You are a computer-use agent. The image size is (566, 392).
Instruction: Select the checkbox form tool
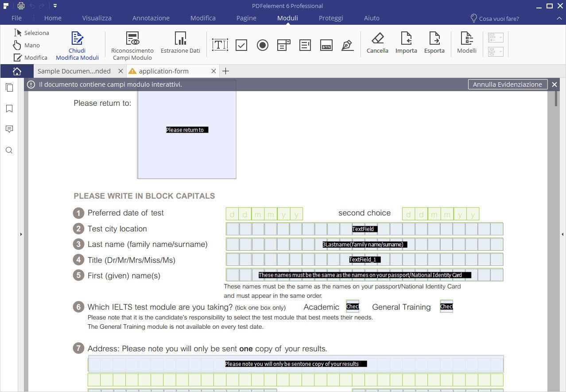[x=241, y=45]
